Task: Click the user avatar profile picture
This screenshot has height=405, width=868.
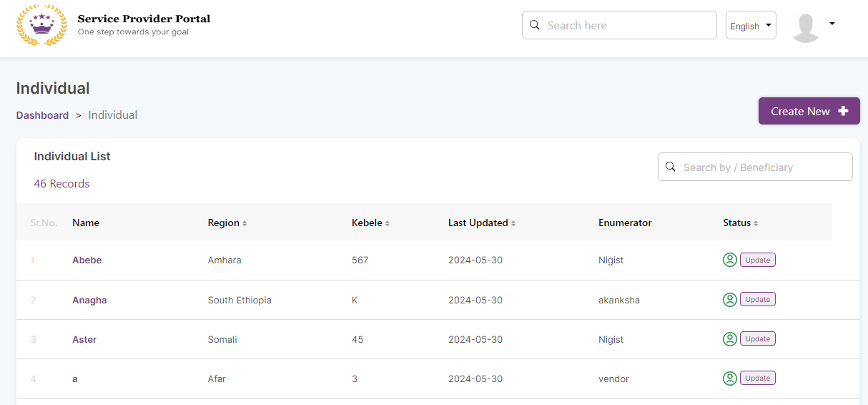Action: (x=805, y=27)
